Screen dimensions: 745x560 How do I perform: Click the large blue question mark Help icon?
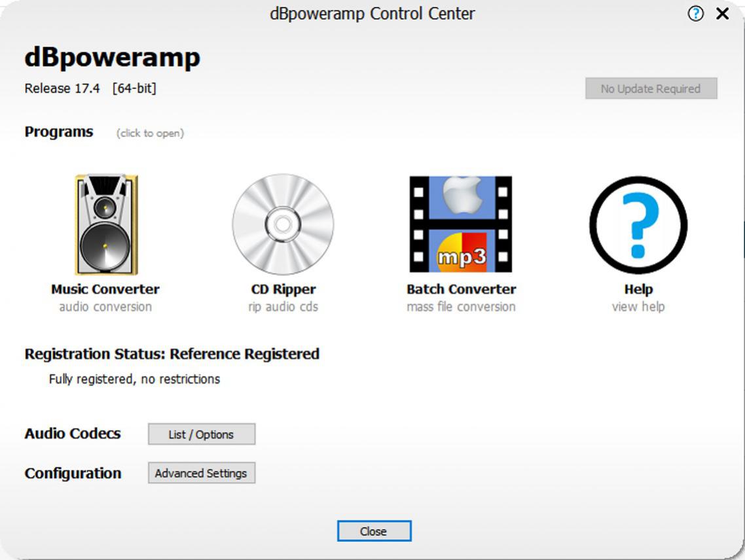pyautogui.click(x=638, y=224)
